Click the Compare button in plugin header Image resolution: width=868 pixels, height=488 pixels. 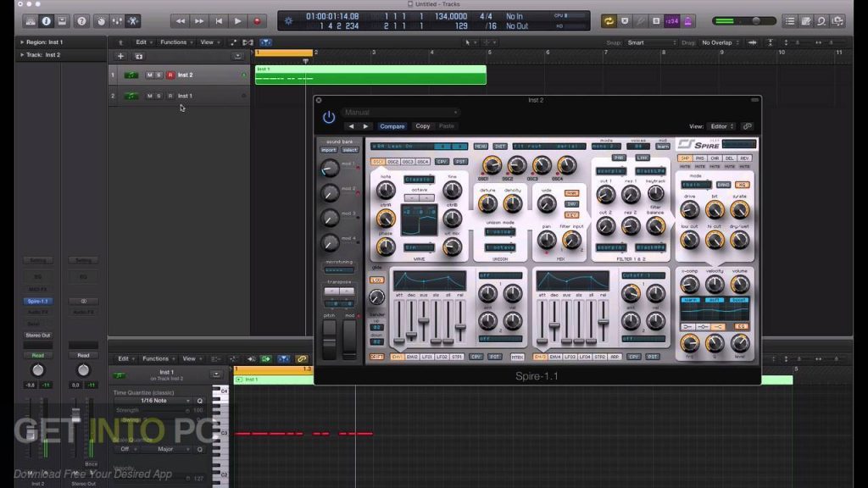392,126
